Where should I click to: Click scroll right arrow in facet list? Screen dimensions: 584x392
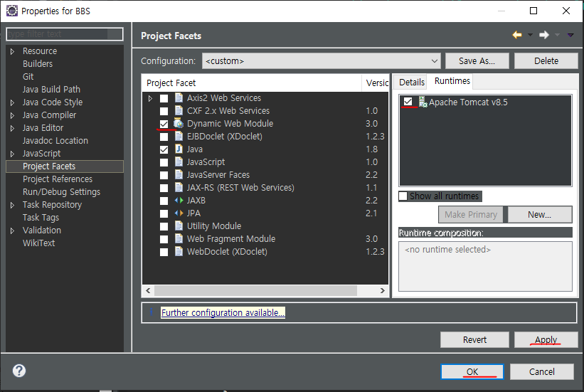(x=382, y=291)
